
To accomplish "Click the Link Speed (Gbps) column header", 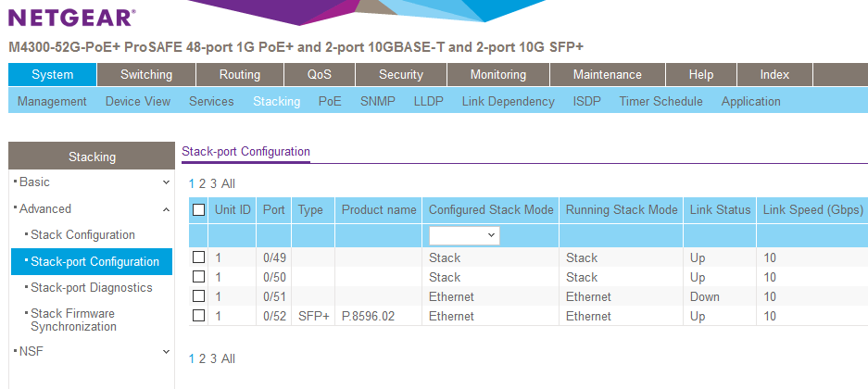I will click(813, 209).
